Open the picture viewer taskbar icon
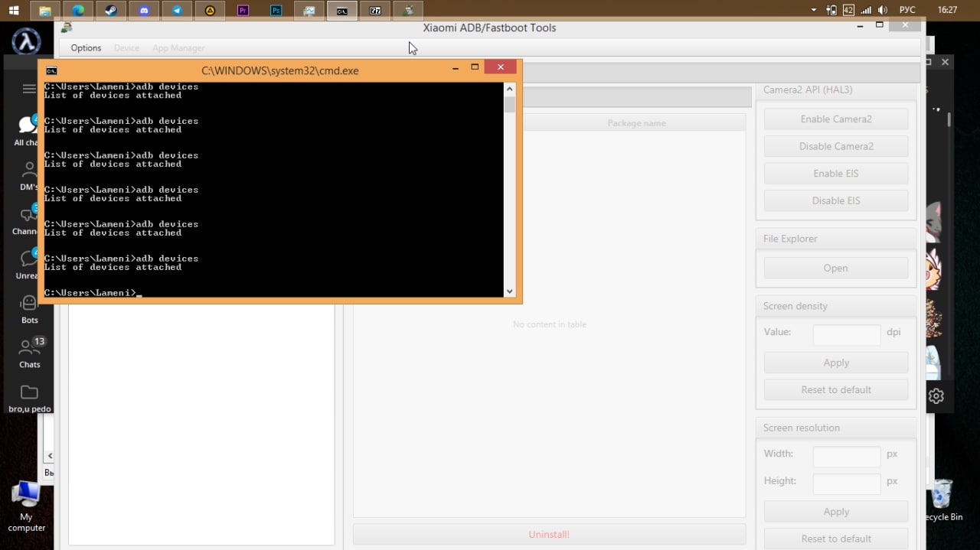This screenshot has height=550, width=980. pyautogui.click(x=309, y=11)
